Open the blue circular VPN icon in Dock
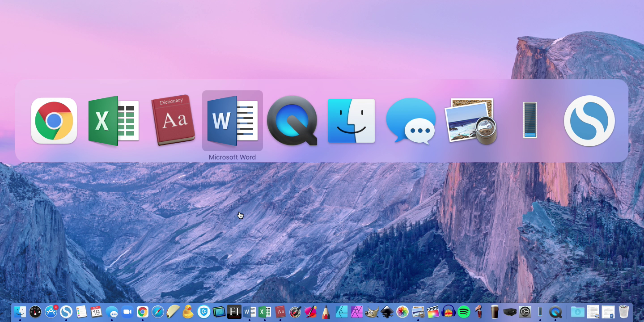Viewport: 644px width, 322px height. pos(204,312)
